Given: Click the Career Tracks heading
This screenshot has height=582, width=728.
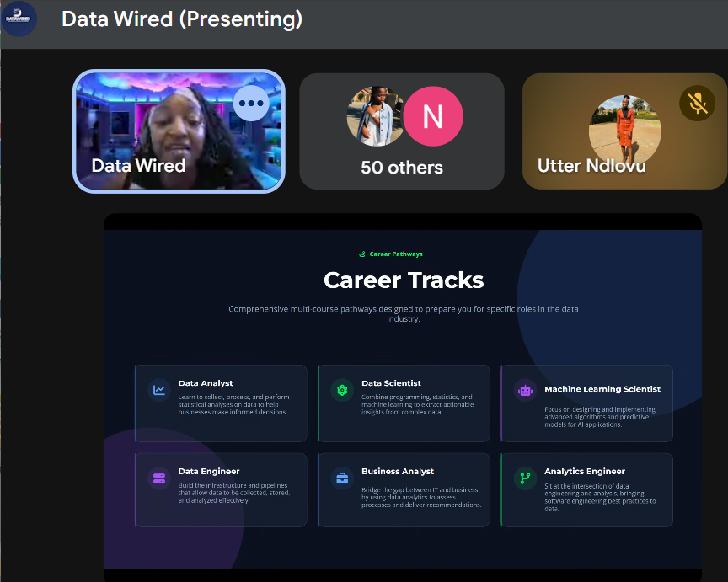Looking at the screenshot, I should tap(404, 280).
